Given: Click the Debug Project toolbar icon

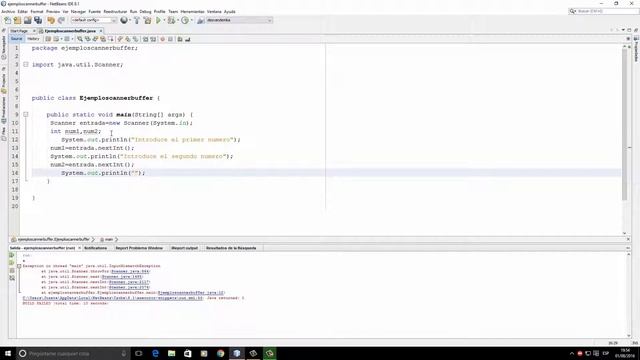Looking at the screenshot, I should coord(171,20).
